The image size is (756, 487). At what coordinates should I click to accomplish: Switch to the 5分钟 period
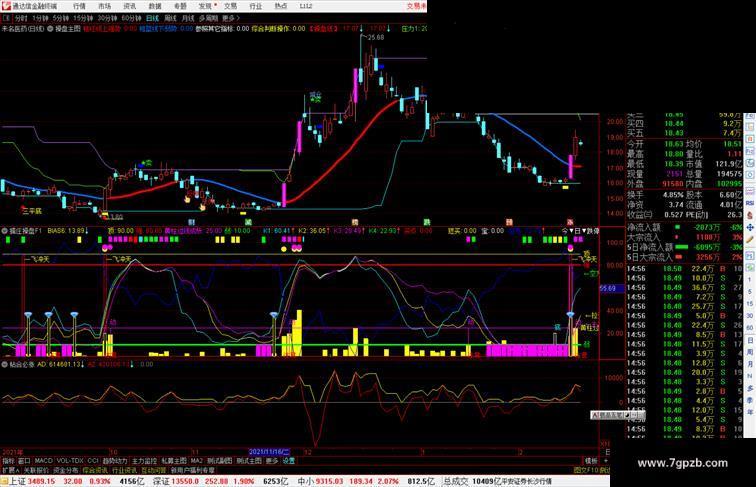61,18
